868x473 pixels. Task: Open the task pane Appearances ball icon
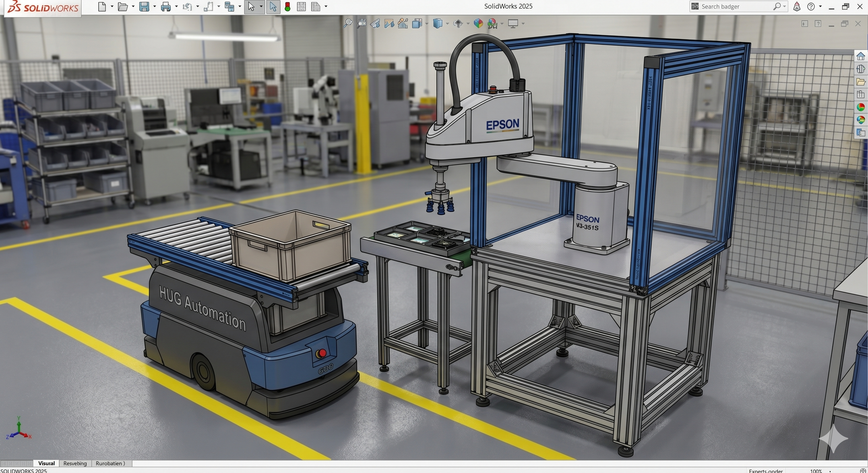coord(861,107)
